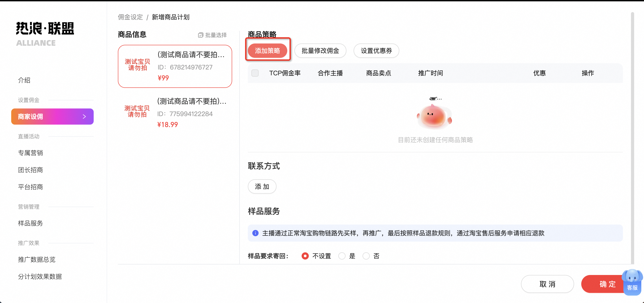Navigate to 佣金设定 breadcrumb

130,17
